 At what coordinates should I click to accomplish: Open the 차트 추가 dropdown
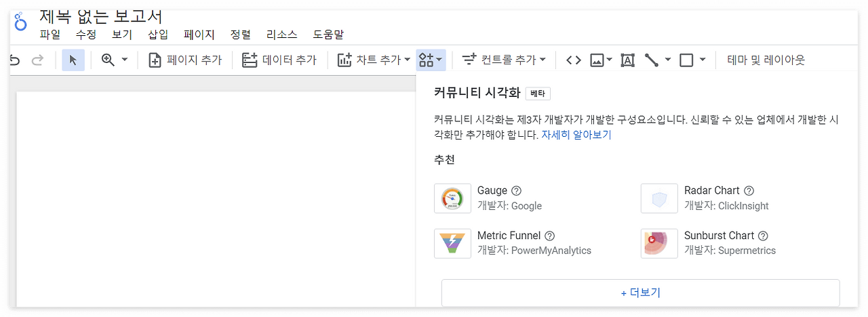(374, 60)
